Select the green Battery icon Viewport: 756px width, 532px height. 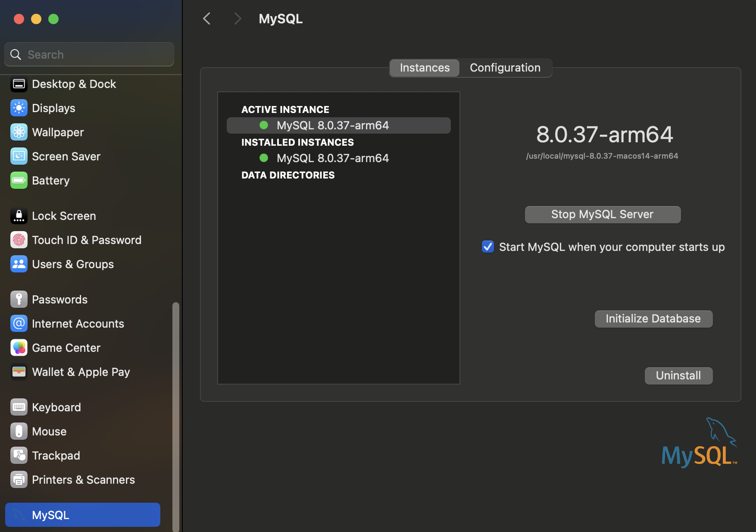click(x=19, y=181)
